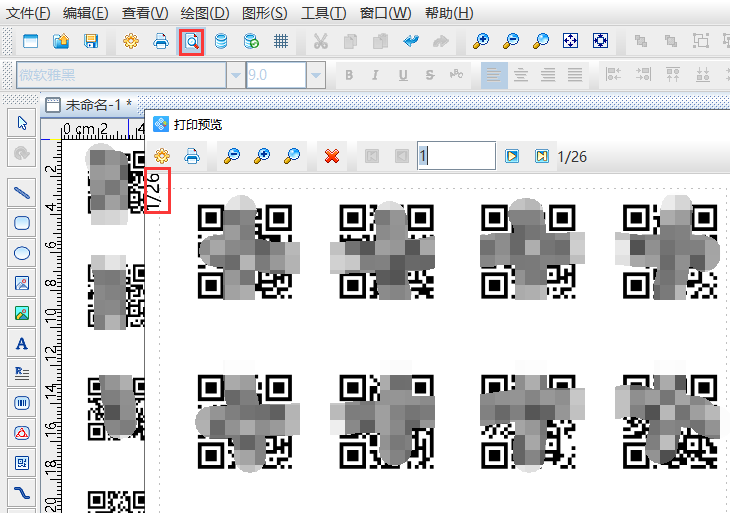730x513 pixels.
Task: Create a new document from main toolbar
Action: (31, 41)
